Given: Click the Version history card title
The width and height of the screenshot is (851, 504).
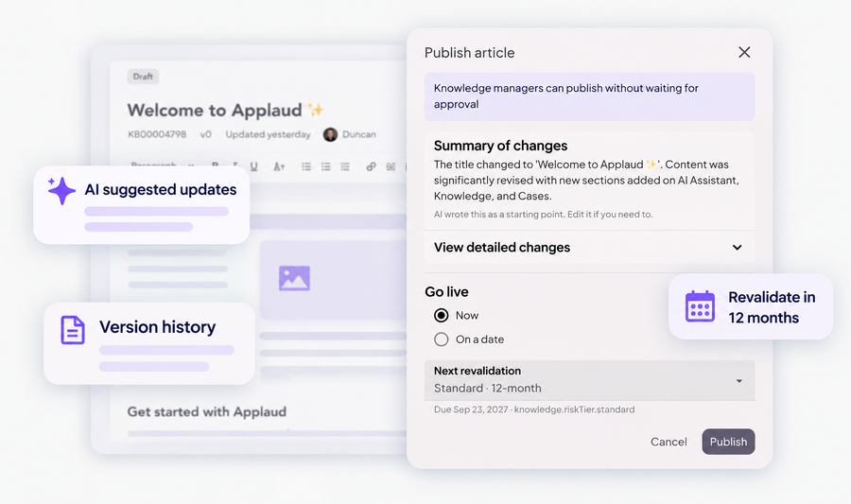Looking at the screenshot, I should 157,327.
